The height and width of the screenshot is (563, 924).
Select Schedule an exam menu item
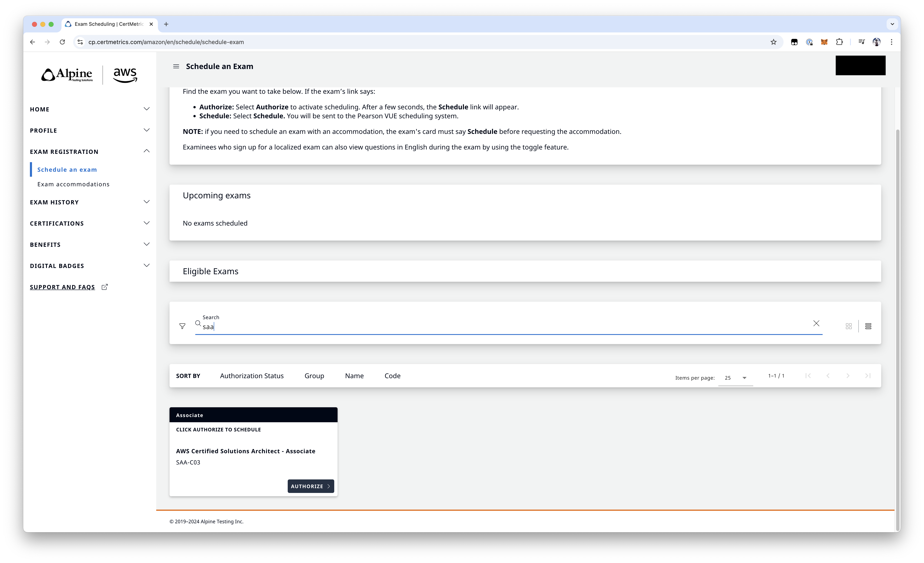(x=67, y=170)
